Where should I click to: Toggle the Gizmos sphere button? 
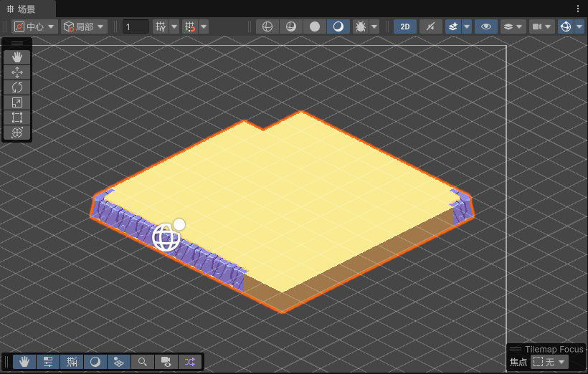click(566, 27)
